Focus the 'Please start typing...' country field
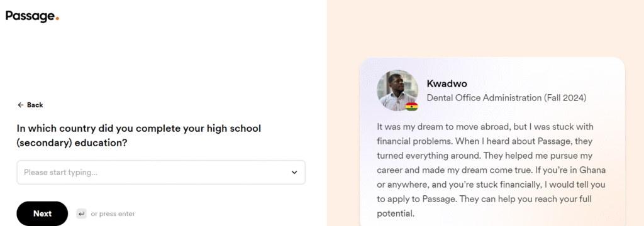Image resolution: width=644 pixels, height=226 pixels. [161, 172]
